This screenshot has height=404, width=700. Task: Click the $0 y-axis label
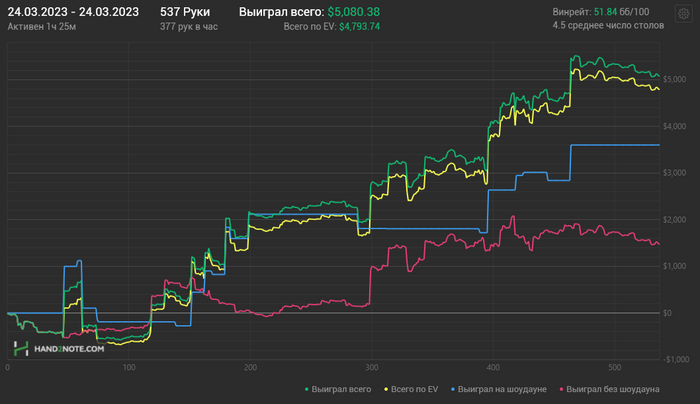(x=667, y=313)
